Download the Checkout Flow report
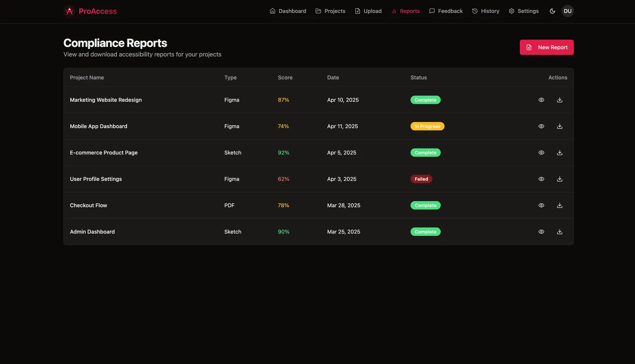This screenshot has height=364, width=635. 560,205
